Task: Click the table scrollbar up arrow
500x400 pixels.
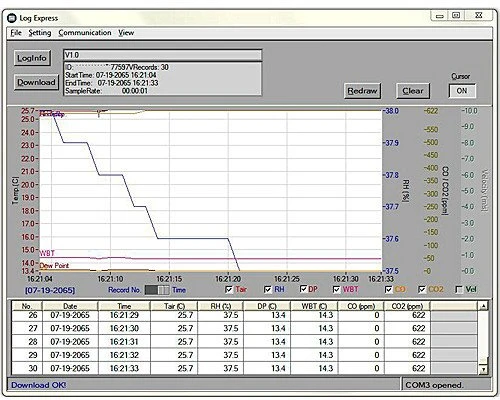Action: pyautogui.click(x=483, y=306)
